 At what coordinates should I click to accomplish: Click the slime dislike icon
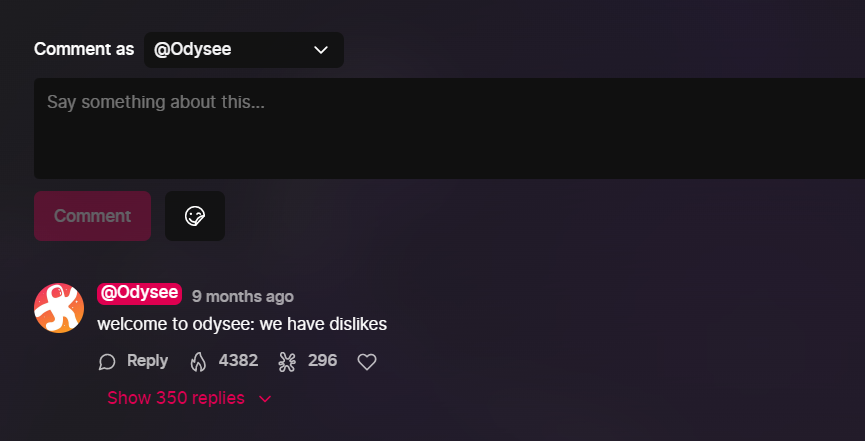tap(287, 362)
